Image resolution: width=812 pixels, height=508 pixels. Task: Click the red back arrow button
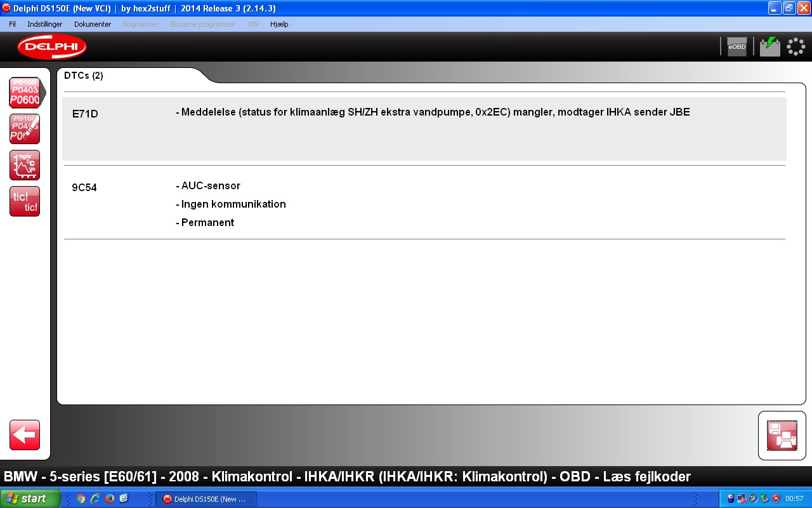pyautogui.click(x=25, y=435)
